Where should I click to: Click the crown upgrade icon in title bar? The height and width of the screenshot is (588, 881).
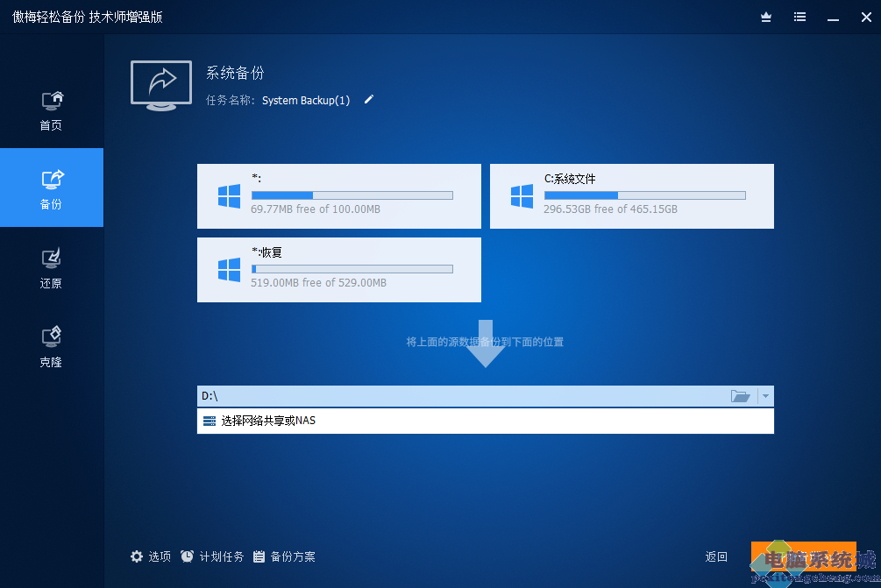click(x=766, y=18)
